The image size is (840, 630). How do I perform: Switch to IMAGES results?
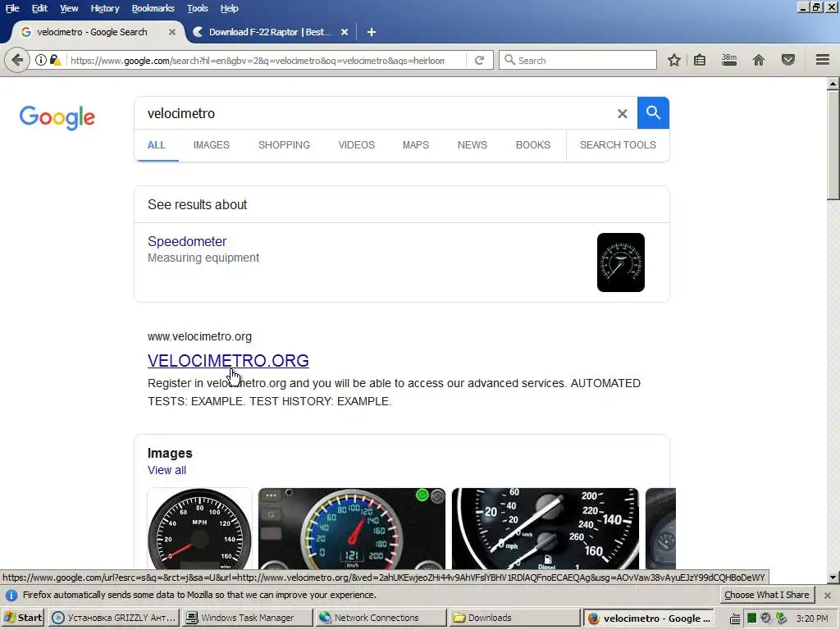[211, 145]
